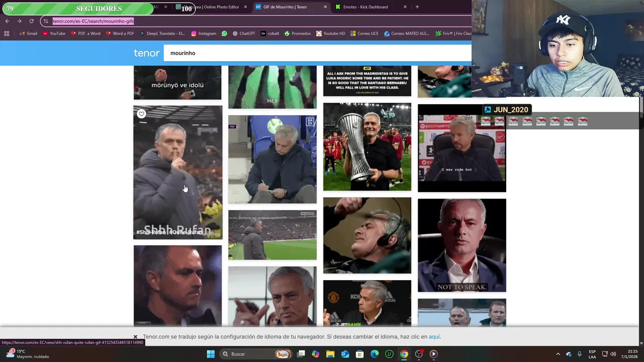Open the Instagram bookmark
Screen dimensions: 644x362
204,34
